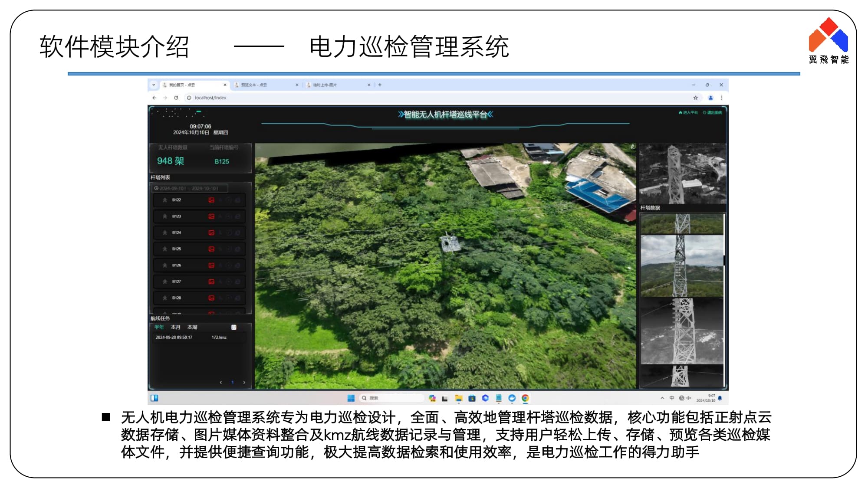Click the 退出系统 button
Image resolution: width=868 pixels, height=488 pixels.
[x=712, y=113]
